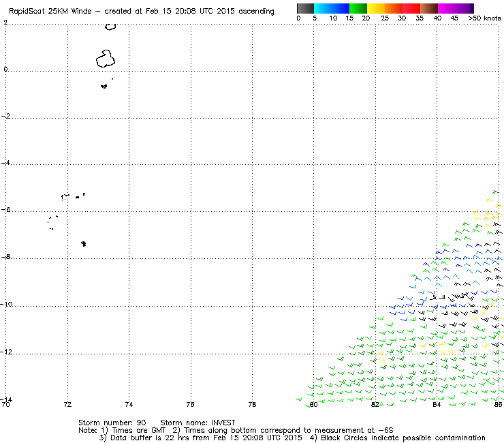504x443 pixels.
Task: Click the small black island just south of the equator
Action: pos(104,87)
